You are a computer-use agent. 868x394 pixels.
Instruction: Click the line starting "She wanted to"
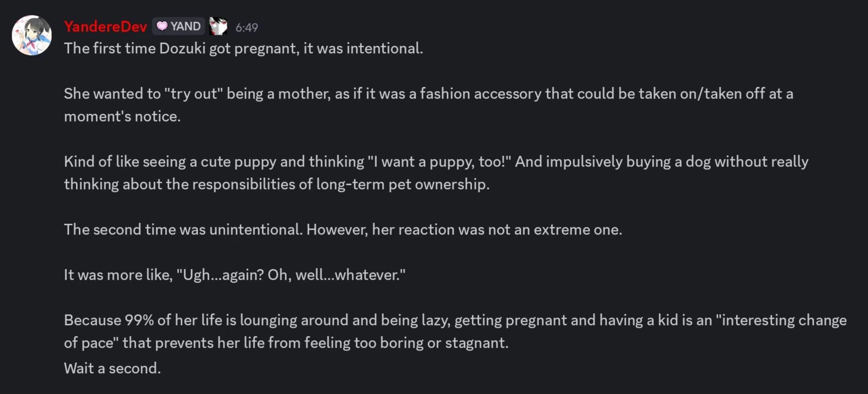428,94
